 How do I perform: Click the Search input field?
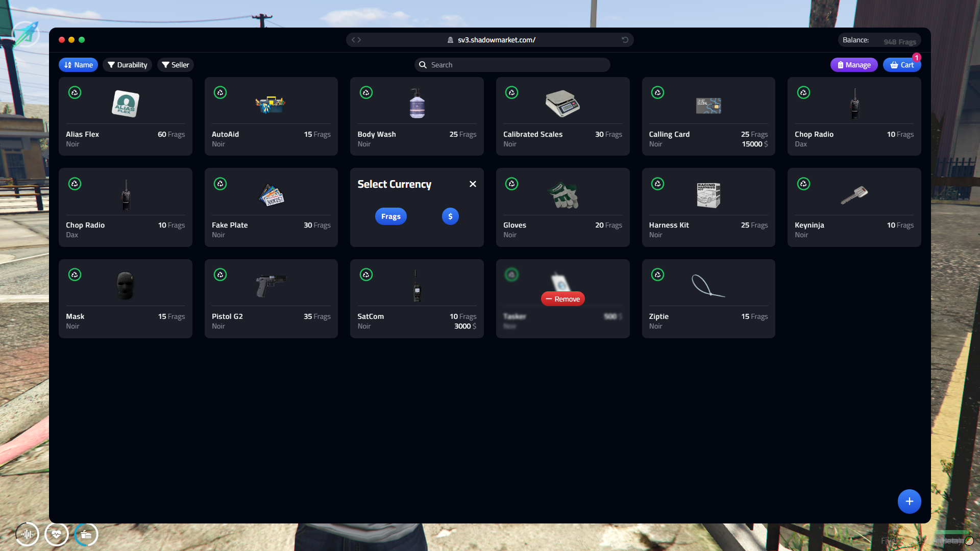[512, 65]
